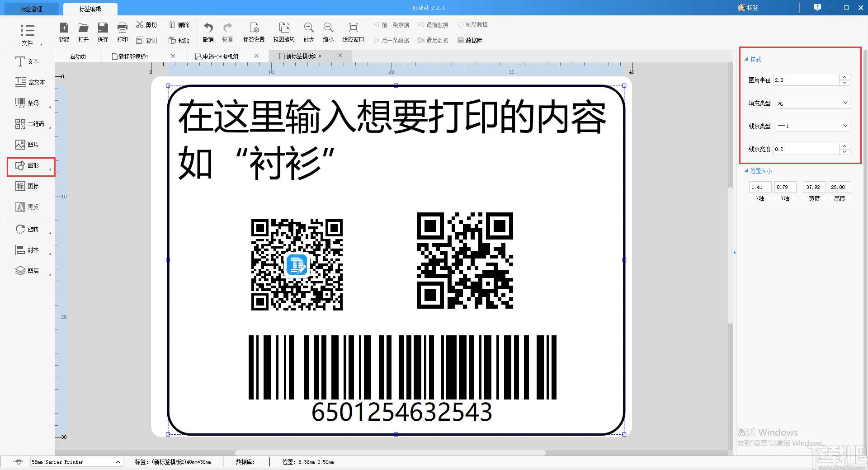Open the 58mm Series Printer selector
The height and width of the screenshot is (470, 868).
pos(75,462)
